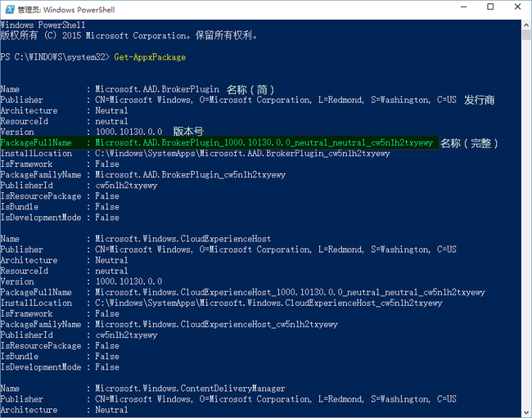Click the vertical scrollbar thumb

(x=526, y=34)
